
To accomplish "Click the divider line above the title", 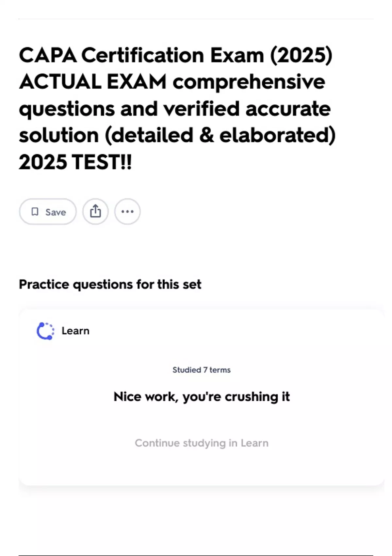I will [196, 19].
